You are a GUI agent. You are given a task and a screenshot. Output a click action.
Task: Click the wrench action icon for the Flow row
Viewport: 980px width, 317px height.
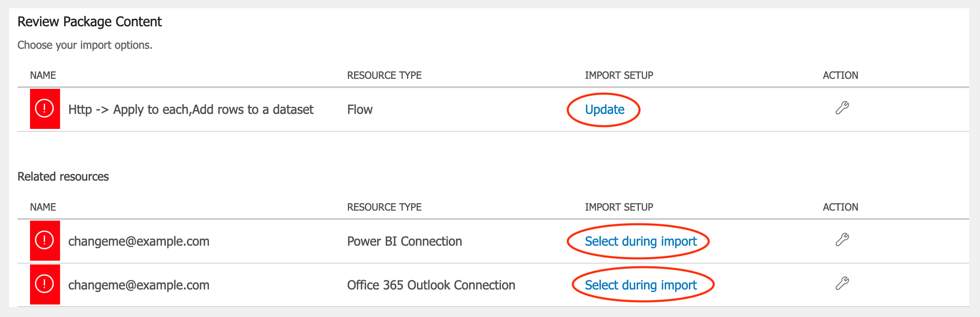click(842, 108)
